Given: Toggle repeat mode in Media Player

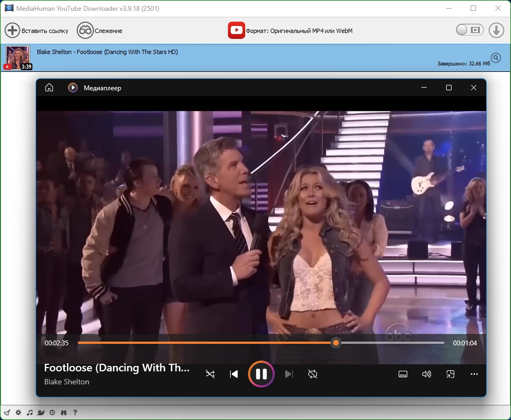Looking at the screenshot, I should tap(313, 374).
